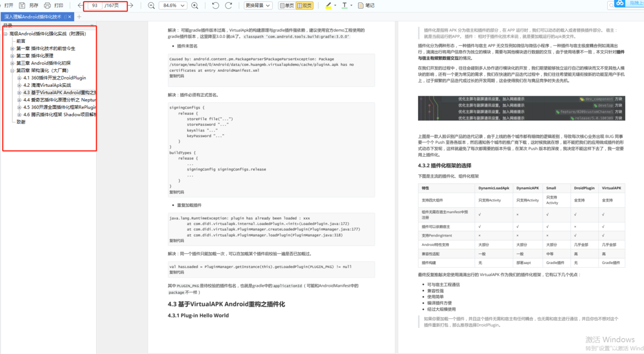Click subheading 4.3.1 Plug-in Hello World
Image resolution: width=644 pixels, height=354 pixels.
tap(198, 316)
